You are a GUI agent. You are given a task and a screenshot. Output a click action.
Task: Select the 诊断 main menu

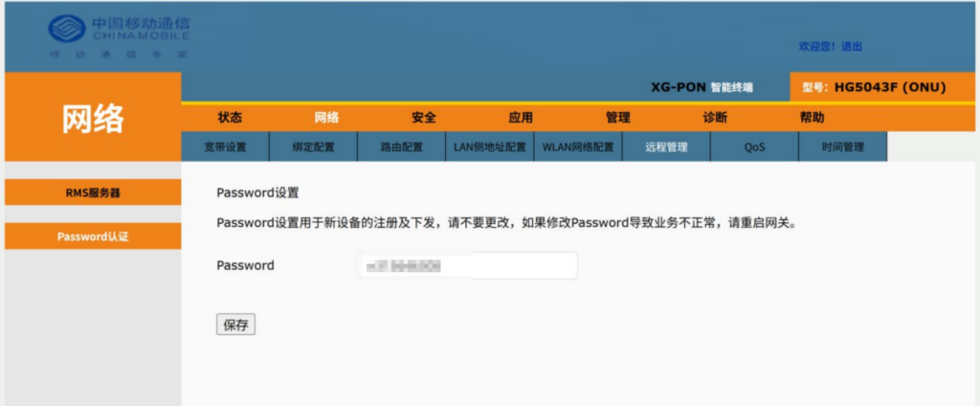[x=715, y=118]
